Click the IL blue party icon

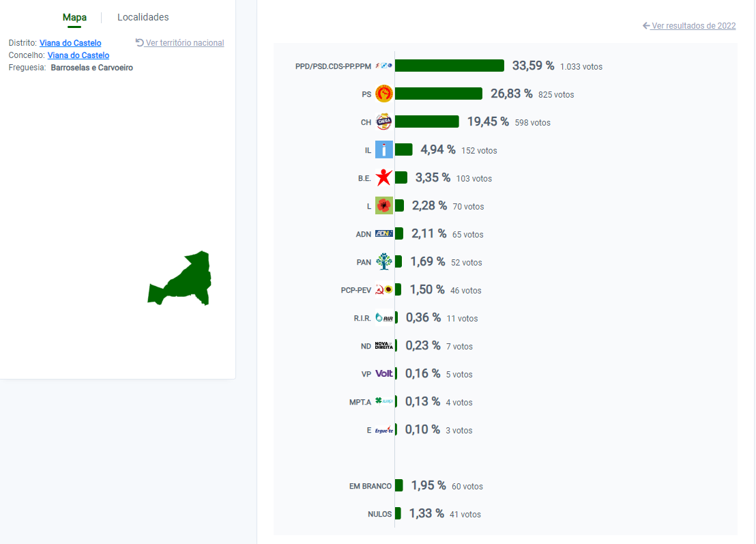[x=383, y=149]
